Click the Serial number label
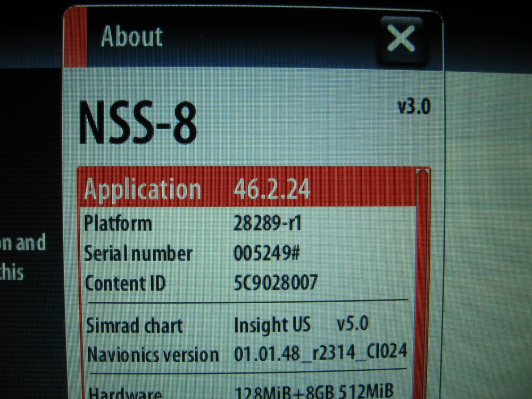This screenshot has width=532, height=399. 138,253
